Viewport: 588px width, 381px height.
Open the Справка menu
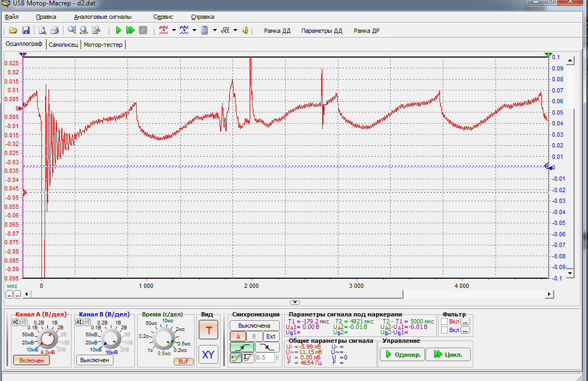pyautogui.click(x=202, y=17)
